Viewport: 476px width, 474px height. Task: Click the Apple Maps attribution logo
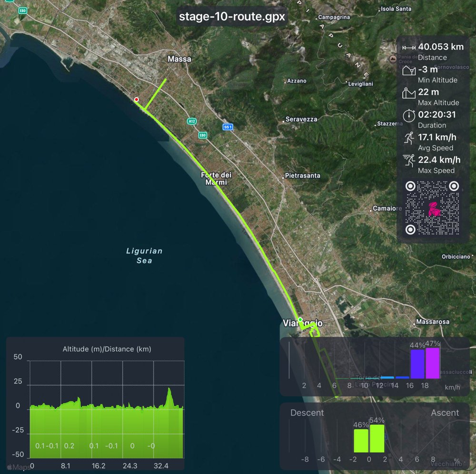click(x=19, y=467)
